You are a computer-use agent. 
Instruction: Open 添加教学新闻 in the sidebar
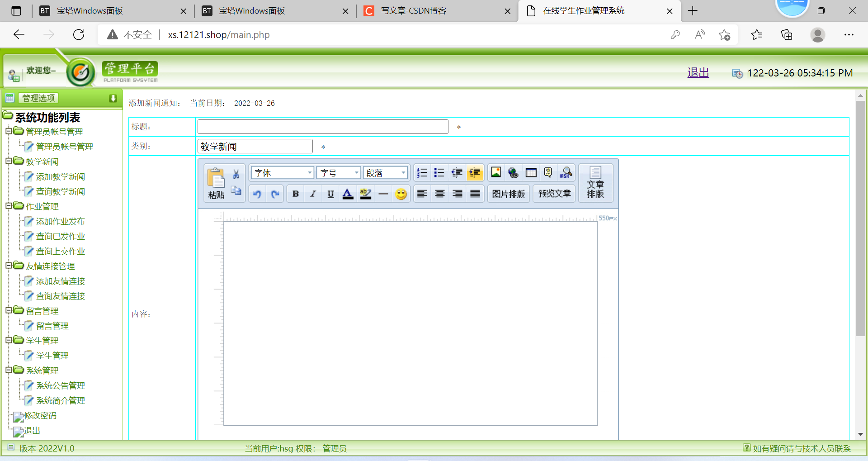coord(60,176)
